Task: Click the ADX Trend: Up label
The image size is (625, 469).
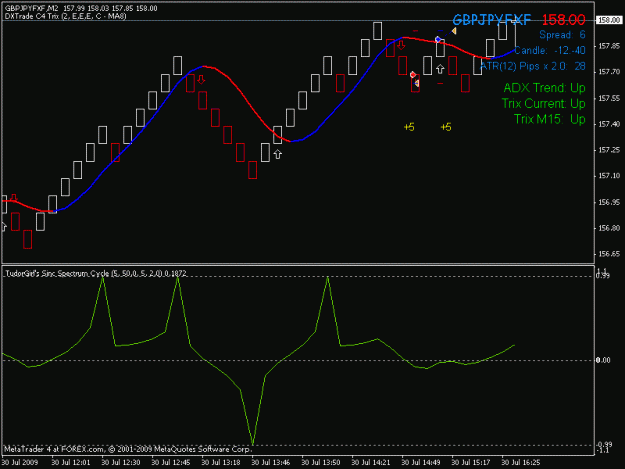Action: pos(544,87)
